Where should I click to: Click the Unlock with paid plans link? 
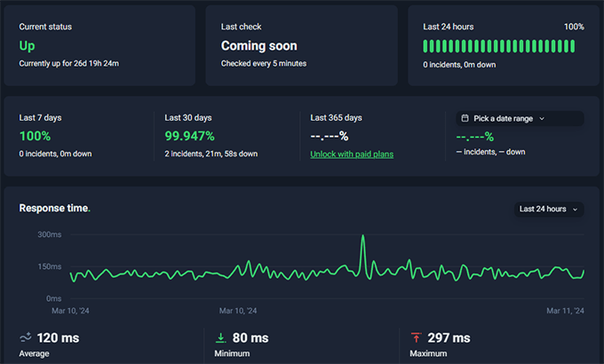(x=352, y=154)
